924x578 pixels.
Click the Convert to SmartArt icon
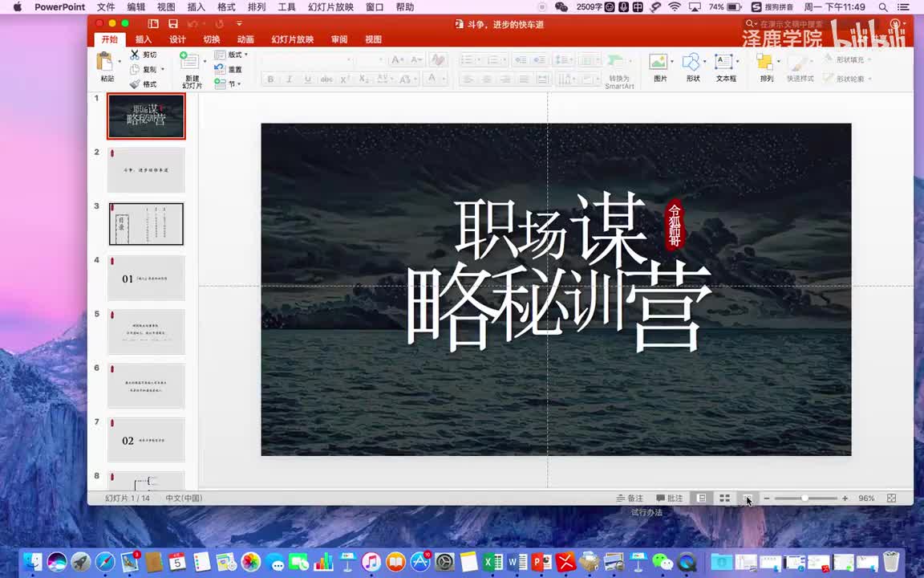(x=615, y=61)
